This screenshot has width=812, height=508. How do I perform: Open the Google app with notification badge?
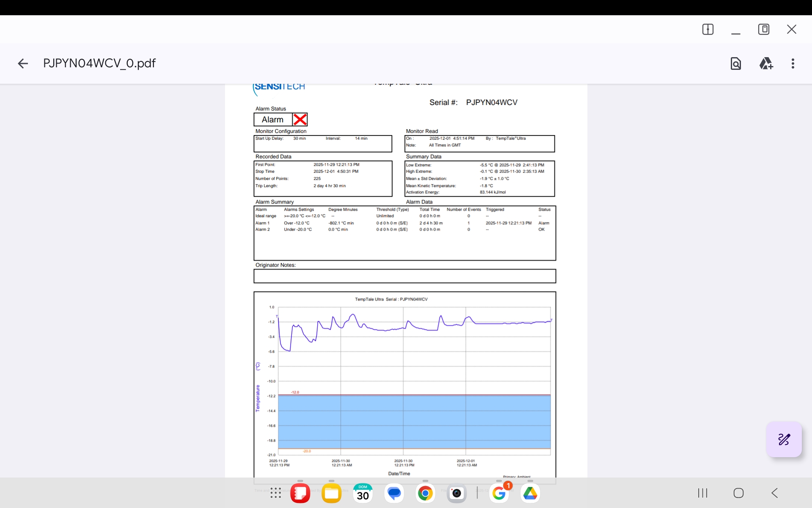coord(499,493)
